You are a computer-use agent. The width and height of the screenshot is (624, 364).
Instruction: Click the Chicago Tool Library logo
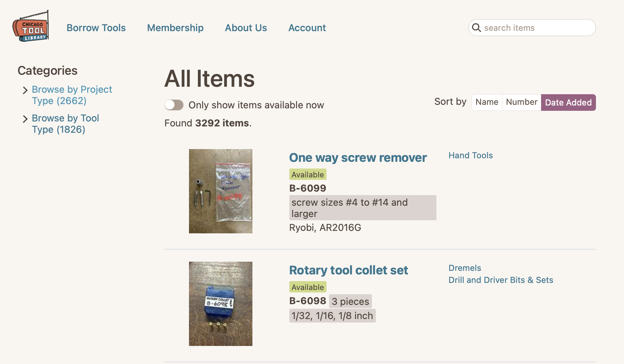pyautogui.click(x=31, y=27)
